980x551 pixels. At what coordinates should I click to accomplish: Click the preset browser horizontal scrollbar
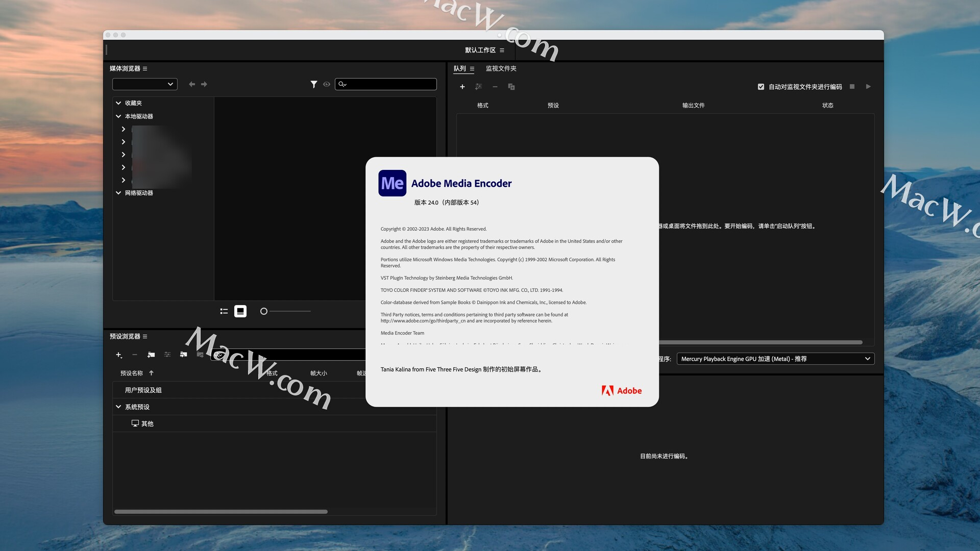[221, 512]
